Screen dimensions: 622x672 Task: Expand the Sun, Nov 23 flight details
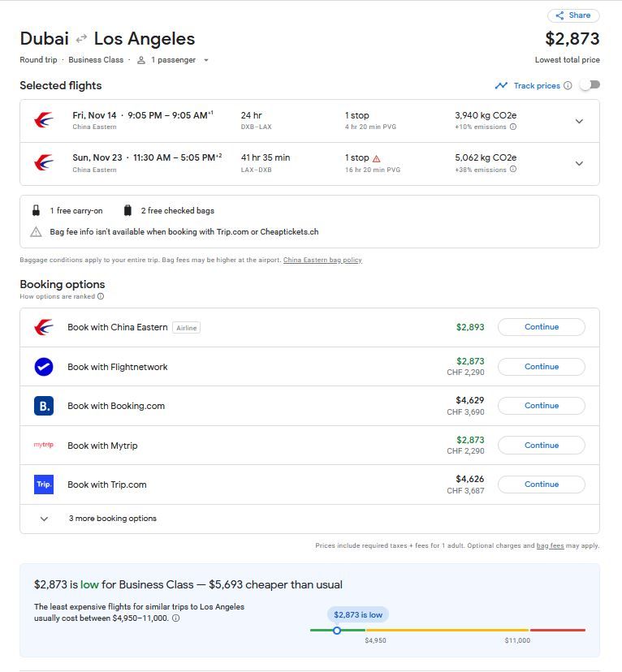coord(579,163)
